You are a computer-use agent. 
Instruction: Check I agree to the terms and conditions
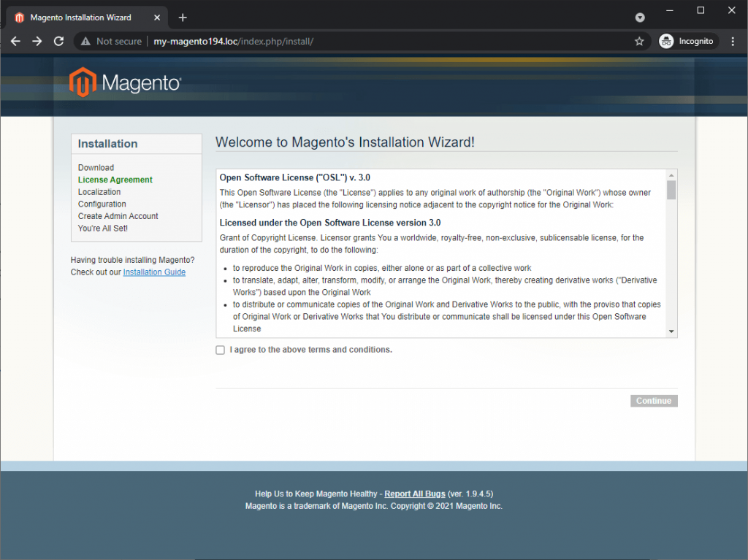[x=220, y=350]
